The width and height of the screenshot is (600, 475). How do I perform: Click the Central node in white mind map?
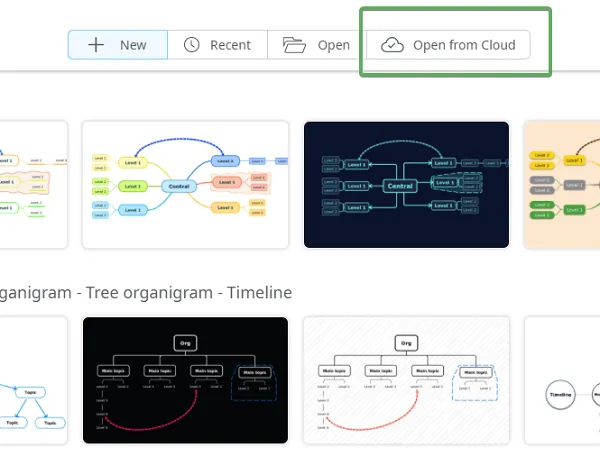179,185
